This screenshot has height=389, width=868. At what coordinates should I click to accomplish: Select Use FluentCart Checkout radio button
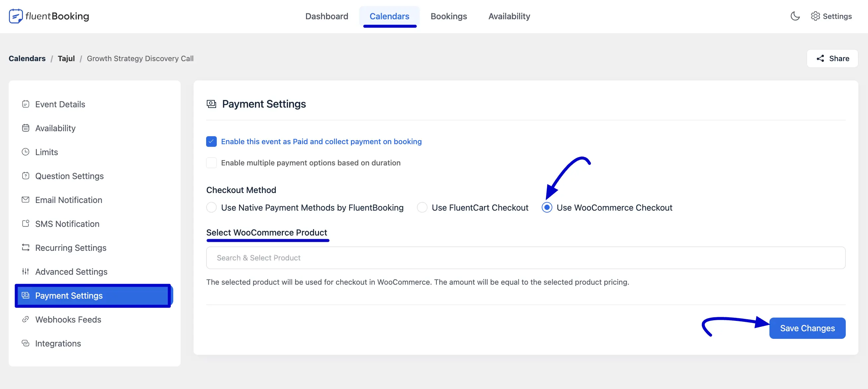pyautogui.click(x=422, y=208)
